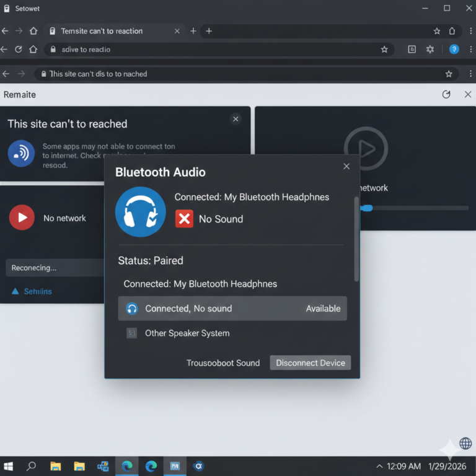The image size is (476, 476).
Task: Click the large circular play icon in the right panel
Action: tap(366, 149)
